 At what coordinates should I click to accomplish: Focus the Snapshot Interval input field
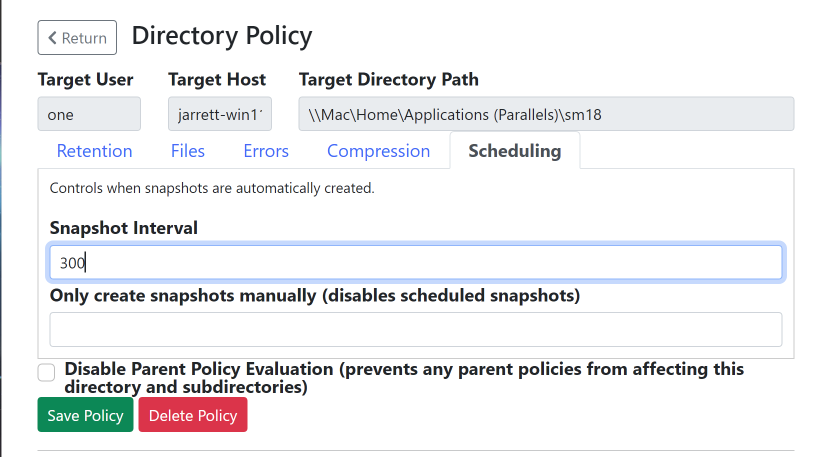pos(415,263)
